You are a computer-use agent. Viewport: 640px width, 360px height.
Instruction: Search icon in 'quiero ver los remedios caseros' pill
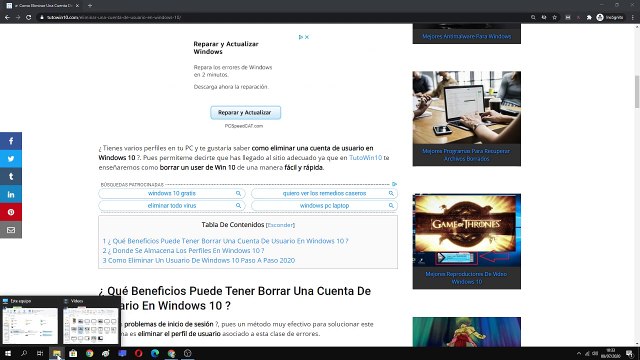[x=391, y=193]
